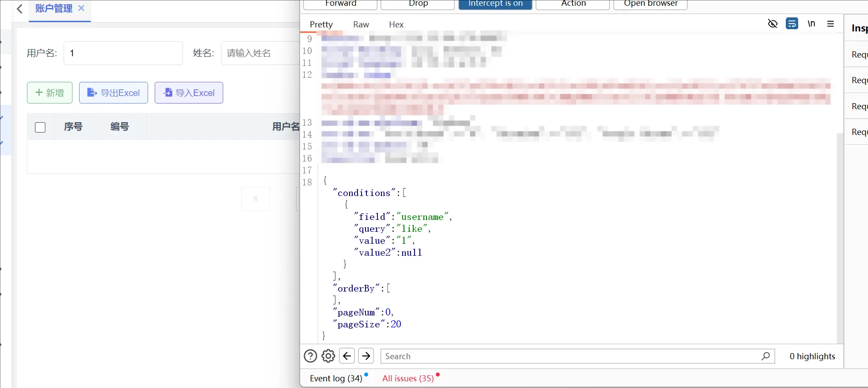Open the Event log (34)
This screenshot has height=388, width=868.
[x=336, y=378]
